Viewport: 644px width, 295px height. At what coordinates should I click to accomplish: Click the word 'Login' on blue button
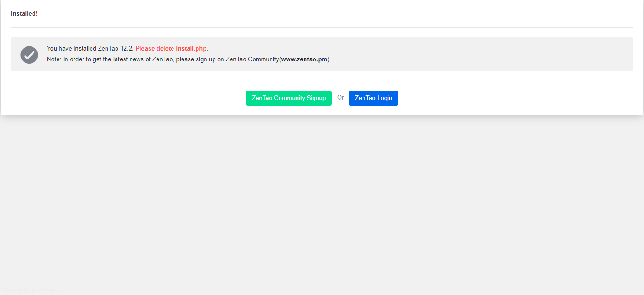click(384, 98)
